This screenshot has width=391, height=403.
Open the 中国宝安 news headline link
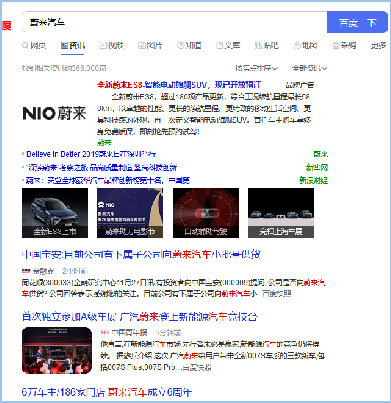coord(141,254)
